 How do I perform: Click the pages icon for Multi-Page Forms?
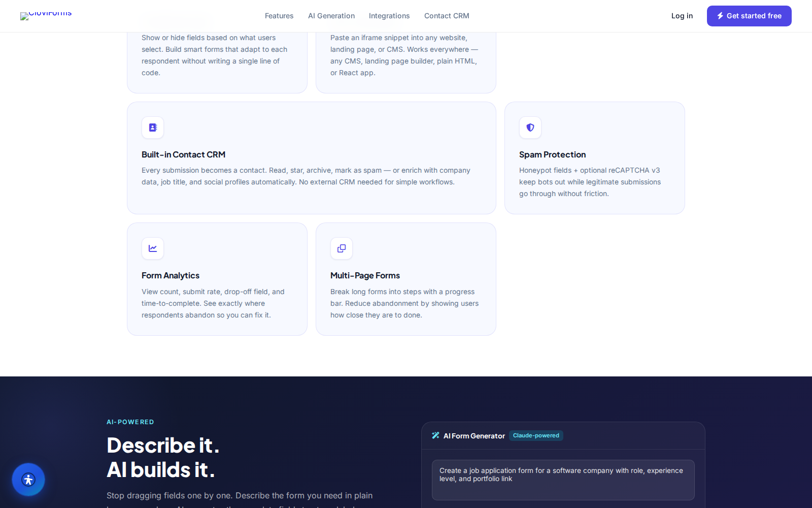point(342,248)
